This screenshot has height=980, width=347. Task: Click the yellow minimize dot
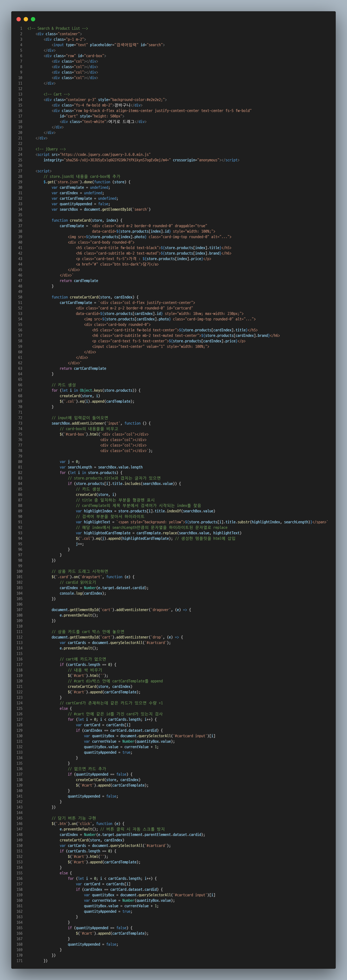tap(26, 19)
